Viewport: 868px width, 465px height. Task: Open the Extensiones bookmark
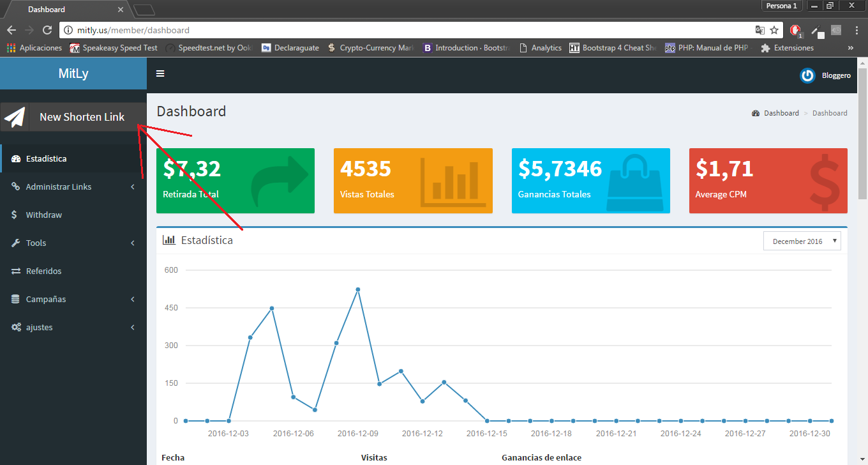(x=788, y=48)
